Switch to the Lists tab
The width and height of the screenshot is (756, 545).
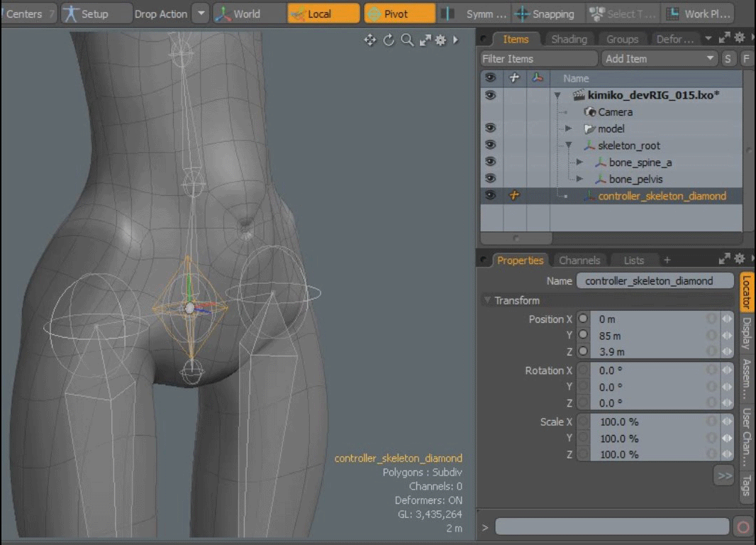(633, 260)
